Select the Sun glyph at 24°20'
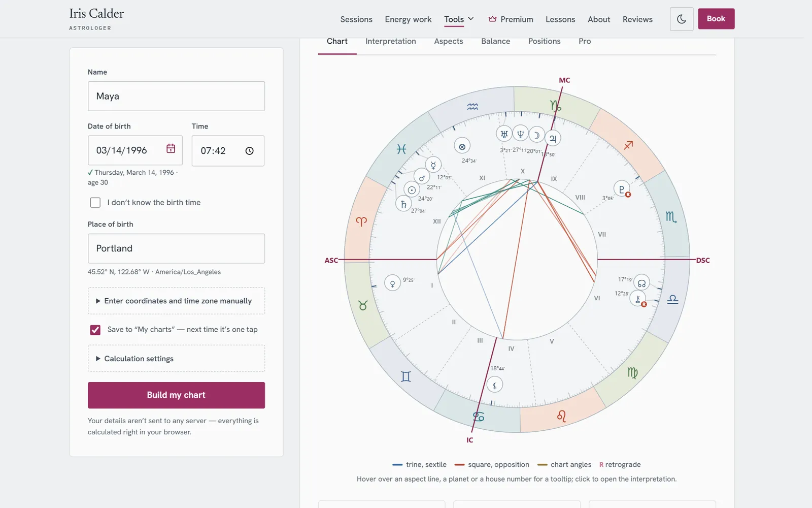 [x=412, y=190]
